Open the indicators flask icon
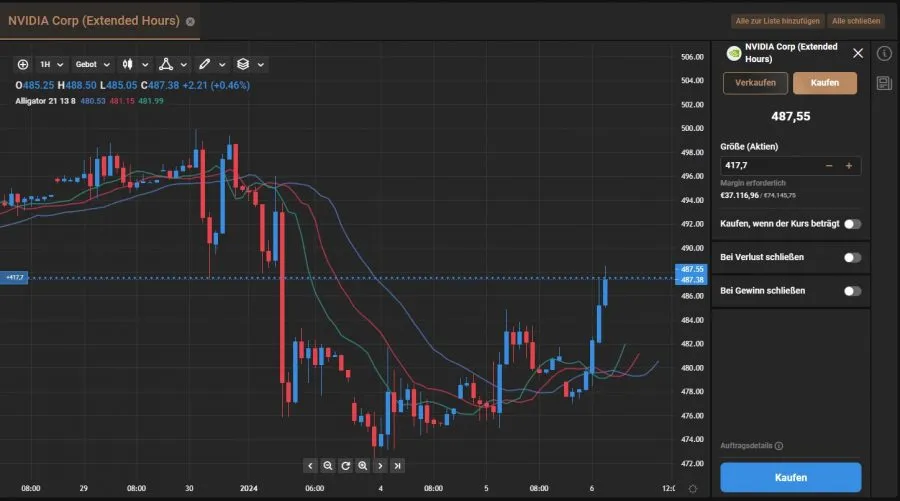 click(166, 64)
